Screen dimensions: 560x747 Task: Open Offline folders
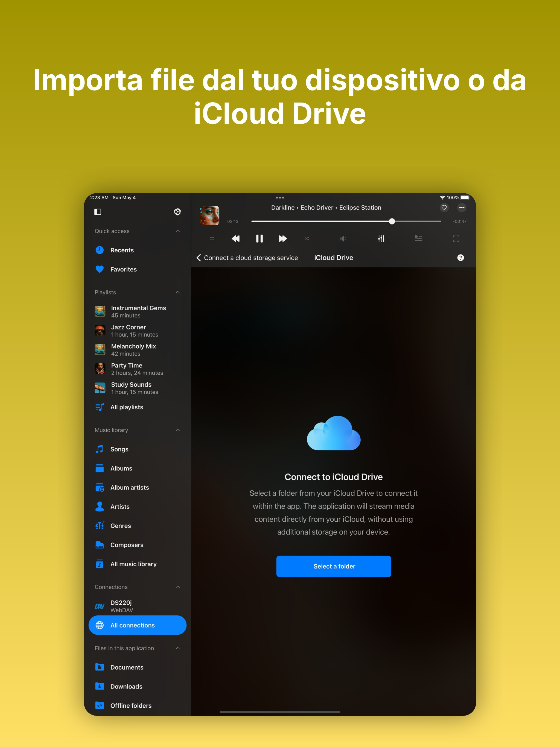[x=130, y=705]
